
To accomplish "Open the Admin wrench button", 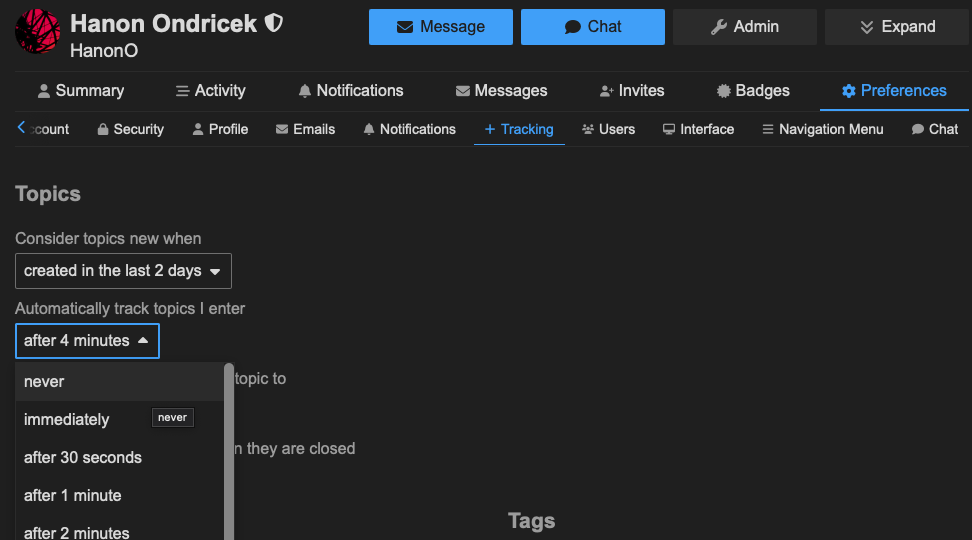I will [x=744, y=27].
